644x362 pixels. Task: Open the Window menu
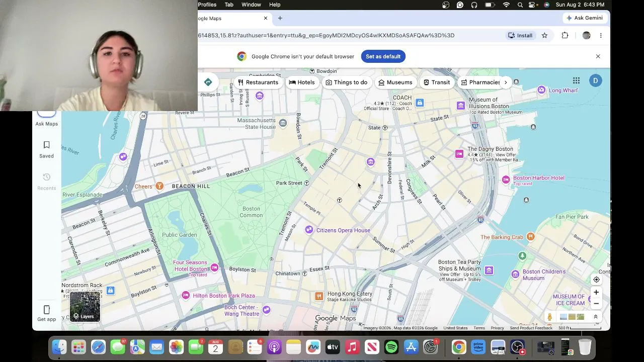pyautogui.click(x=251, y=5)
